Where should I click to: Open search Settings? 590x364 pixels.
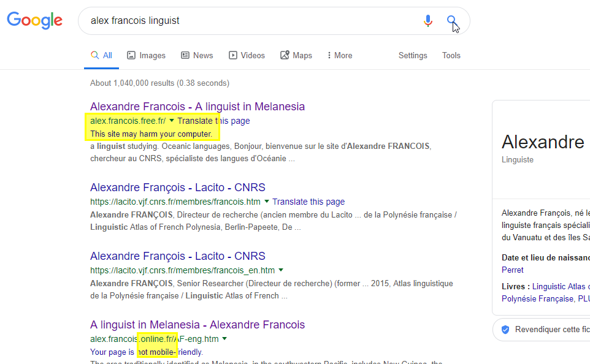[x=413, y=56]
